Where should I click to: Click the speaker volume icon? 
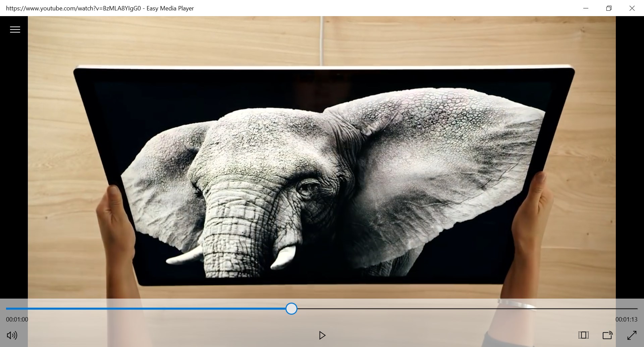12,335
